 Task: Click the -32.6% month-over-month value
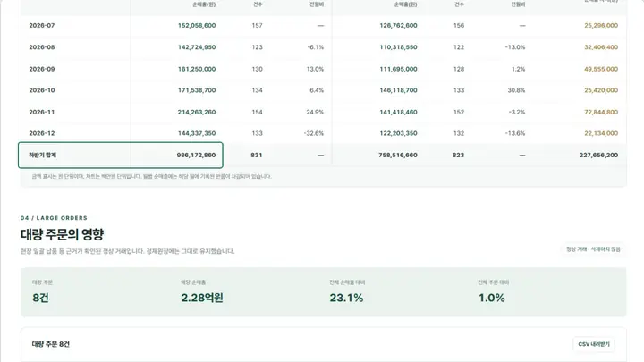coord(314,133)
